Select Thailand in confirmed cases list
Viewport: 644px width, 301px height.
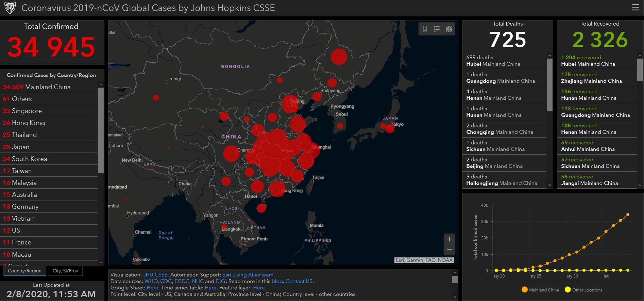click(49, 135)
